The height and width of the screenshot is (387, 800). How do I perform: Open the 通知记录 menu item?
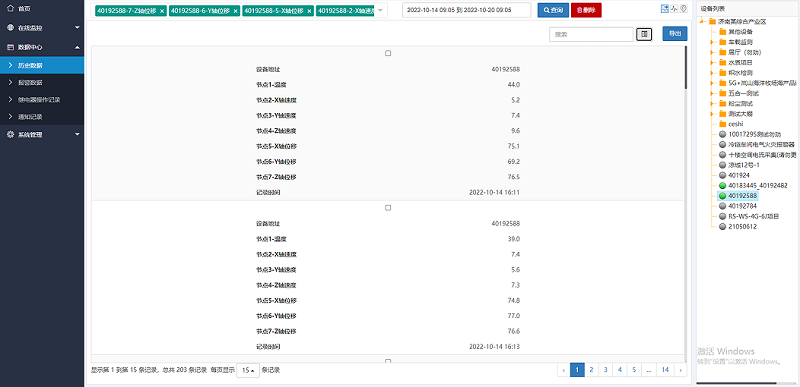point(42,117)
